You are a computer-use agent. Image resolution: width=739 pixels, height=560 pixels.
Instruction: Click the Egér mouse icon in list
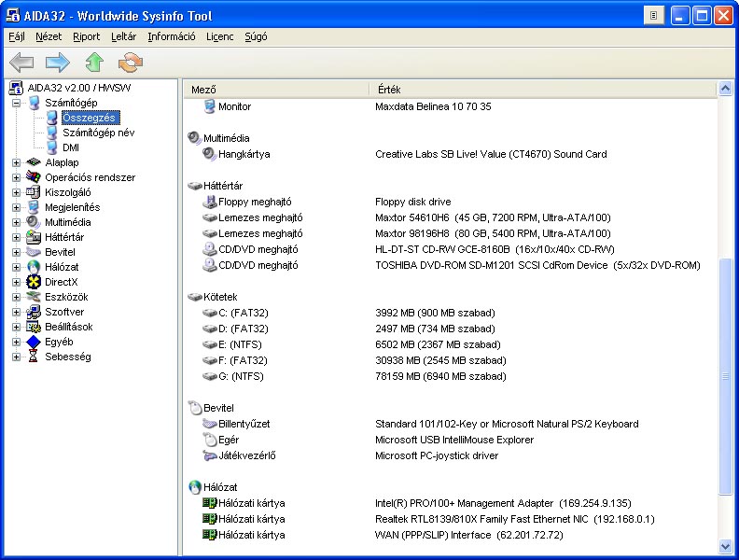click(209, 440)
